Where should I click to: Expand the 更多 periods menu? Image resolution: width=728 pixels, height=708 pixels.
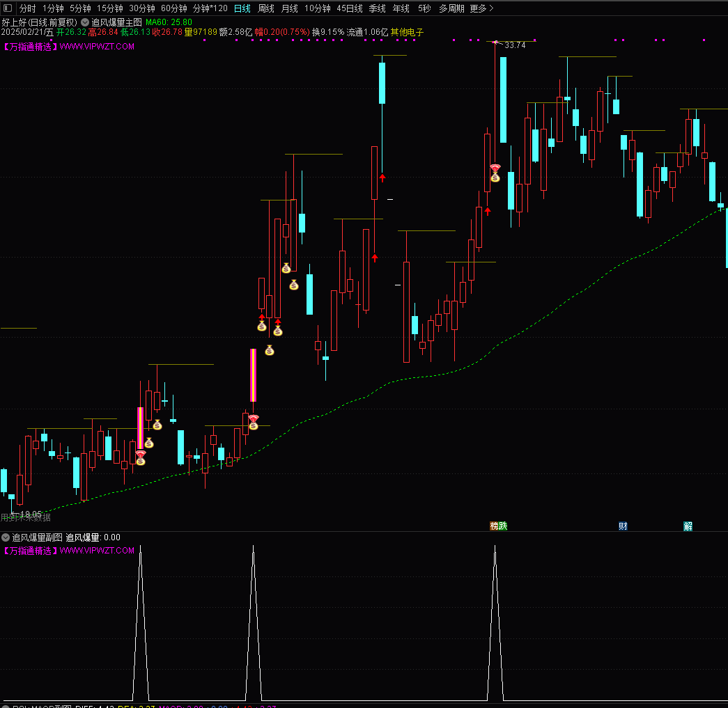(x=482, y=8)
